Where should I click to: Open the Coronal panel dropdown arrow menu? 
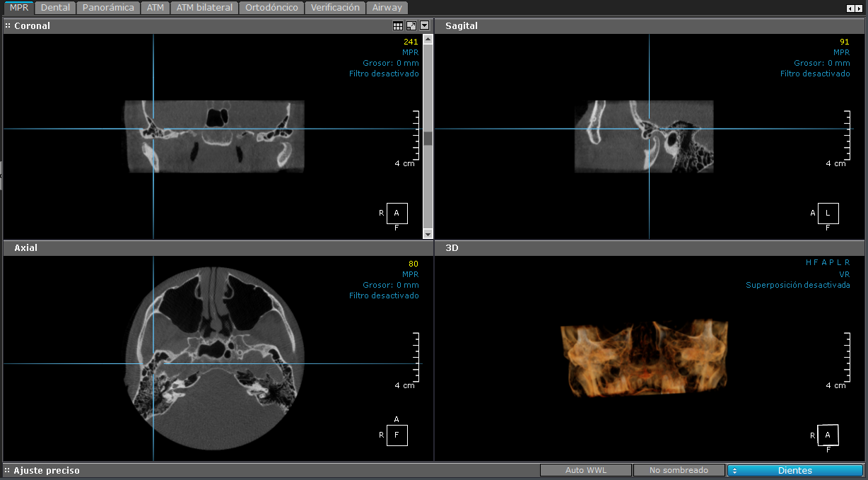[x=424, y=25]
